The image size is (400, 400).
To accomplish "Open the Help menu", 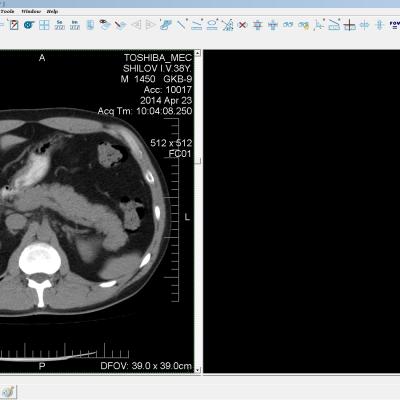I will [x=52, y=11].
